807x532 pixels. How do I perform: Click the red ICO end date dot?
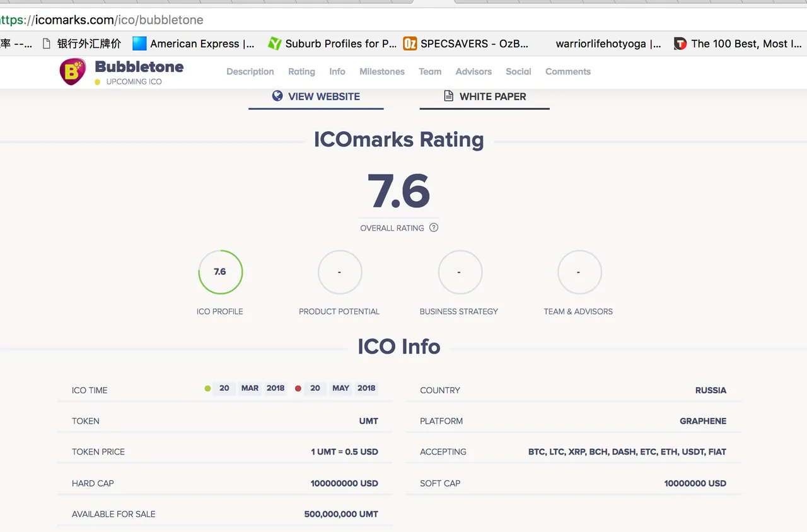tap(298, 388)
